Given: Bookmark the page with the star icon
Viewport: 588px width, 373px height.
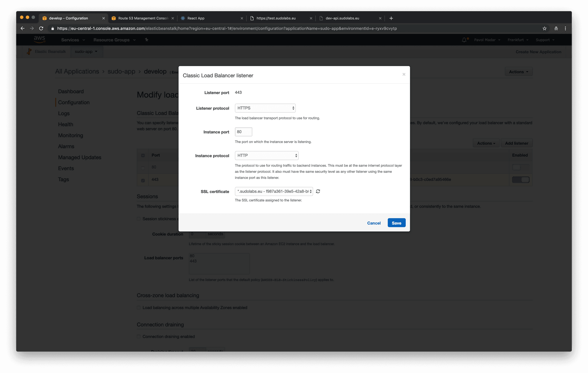Looking at the screenshot, I should tap(544, 29).
